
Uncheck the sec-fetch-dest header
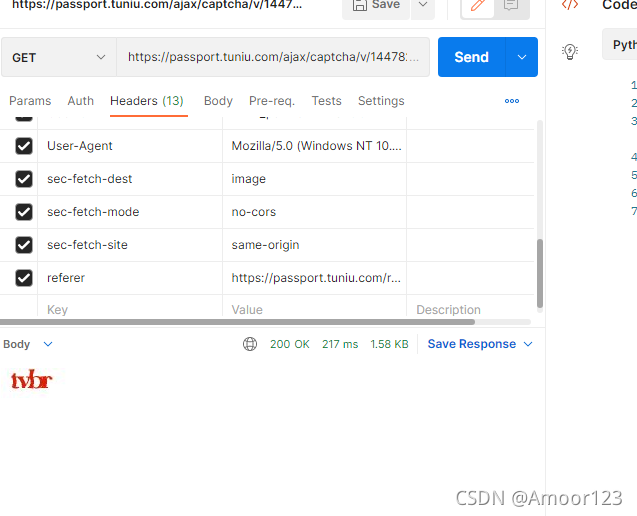(24, 179)
